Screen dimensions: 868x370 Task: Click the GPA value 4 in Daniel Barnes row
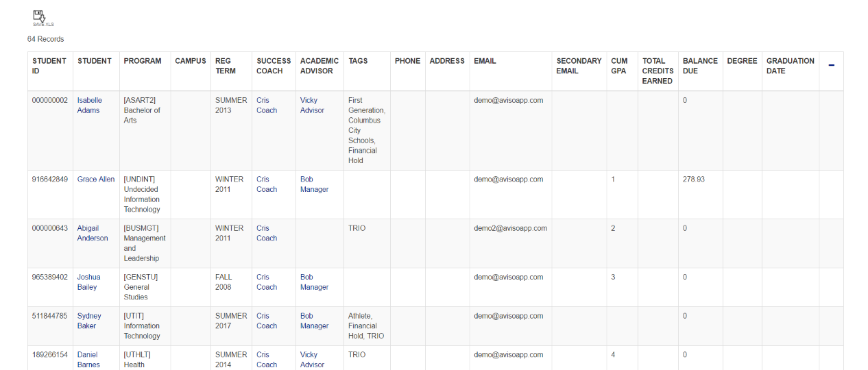[613, 355]
